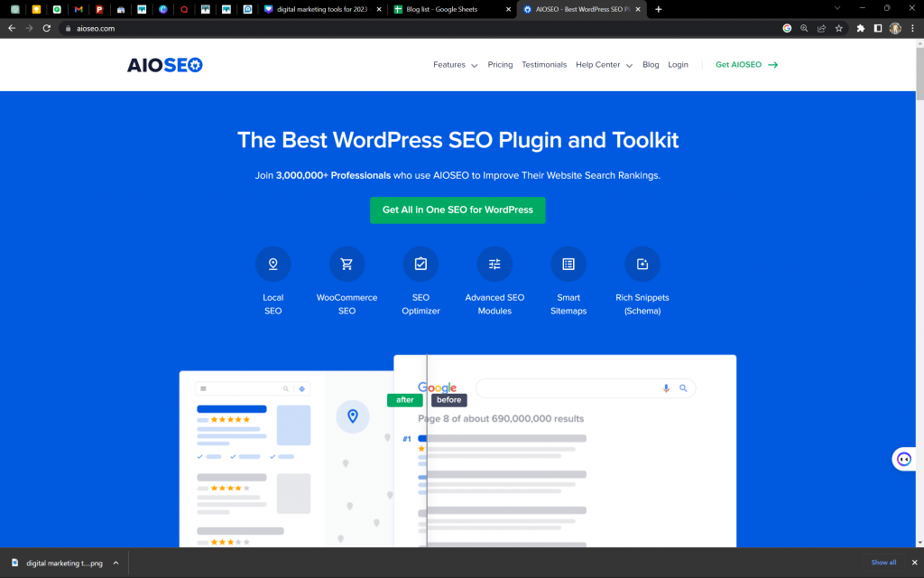
Task: Open the chat assistant widget bubble
Action: point(904,459)
